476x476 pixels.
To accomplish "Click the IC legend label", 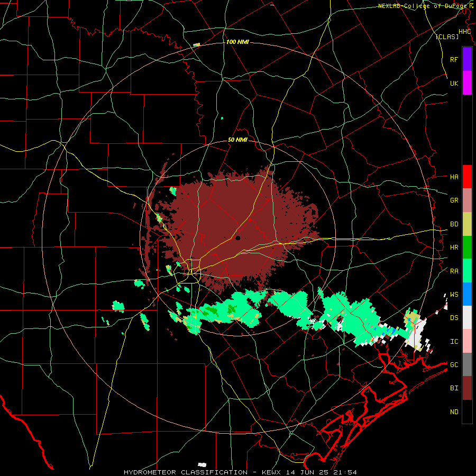I will pos(454,342).
